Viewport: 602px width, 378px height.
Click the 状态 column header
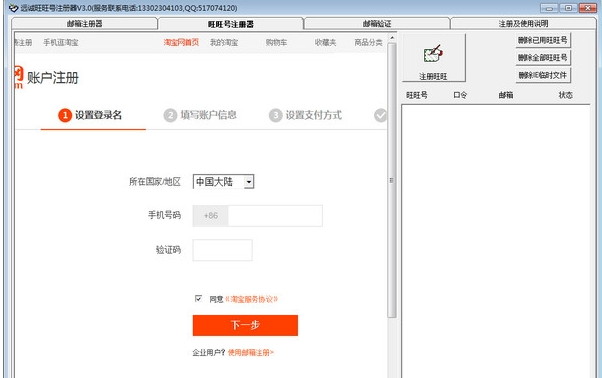tap(566, 95)
